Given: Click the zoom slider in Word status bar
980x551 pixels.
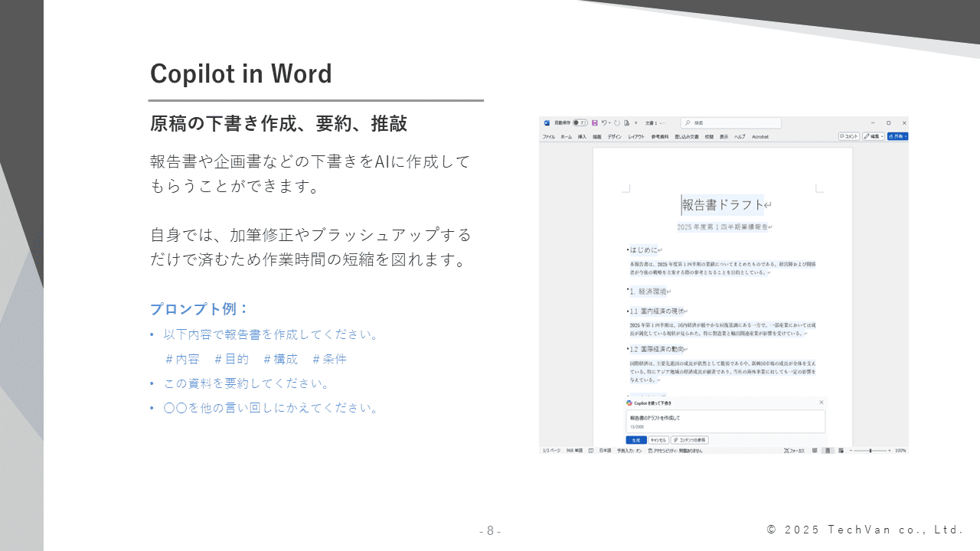Looking at the screenshot, I should 870,451.
